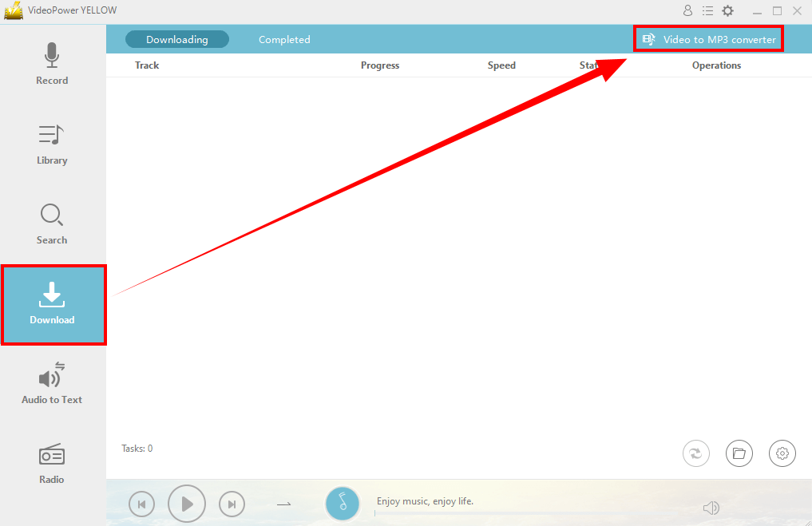Open the Video to MP3 converter
Screen dimensions: 812x526
tap(708, 39)
